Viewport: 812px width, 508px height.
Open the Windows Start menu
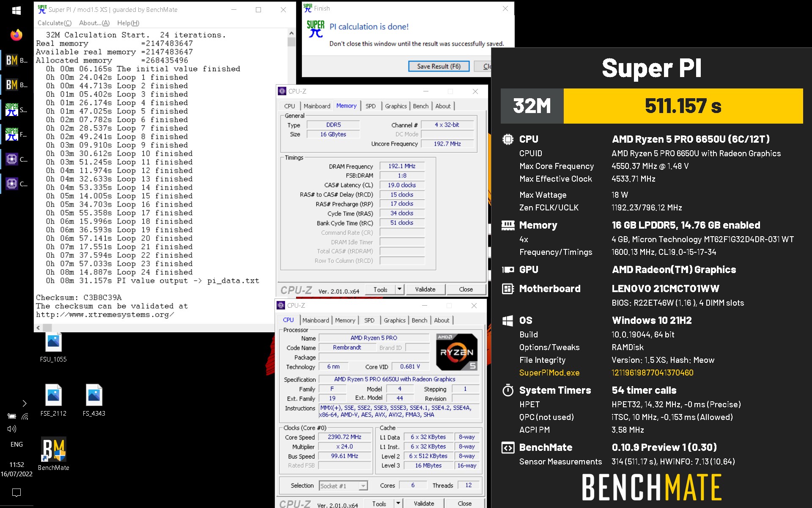[16, 11]
